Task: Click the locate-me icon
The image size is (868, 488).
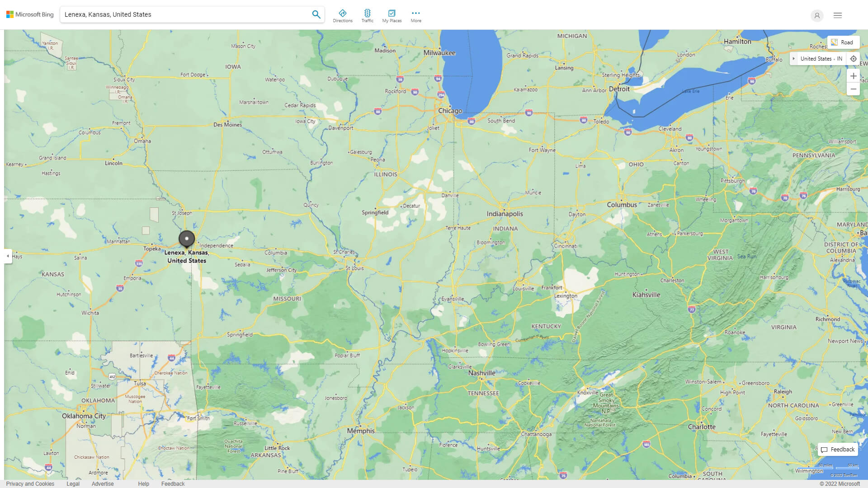Action: click(x=854, y=58)
